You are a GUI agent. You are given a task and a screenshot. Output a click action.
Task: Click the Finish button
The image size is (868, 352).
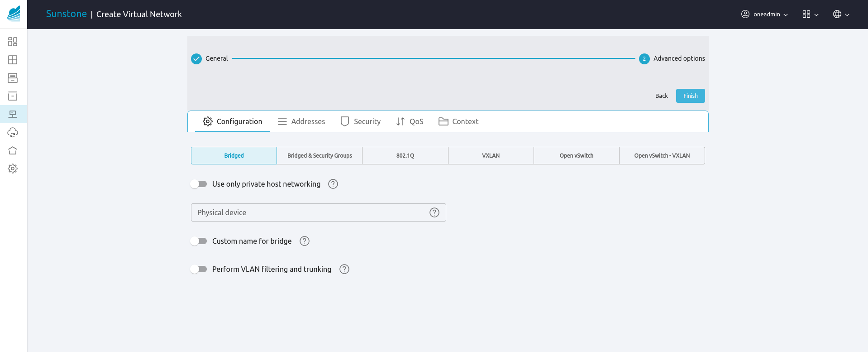coord(691,96)
